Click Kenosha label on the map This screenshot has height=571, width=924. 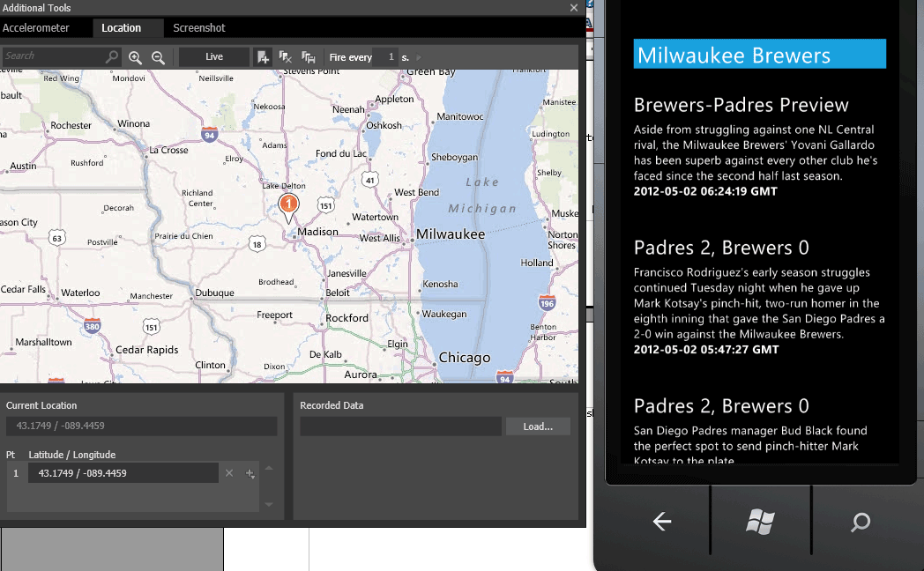(x=440, y=284)
